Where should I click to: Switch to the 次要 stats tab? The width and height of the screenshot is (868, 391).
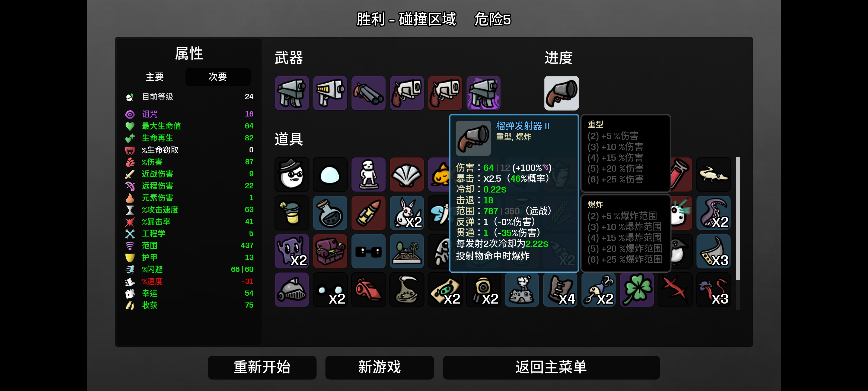(x=218, y=77)
